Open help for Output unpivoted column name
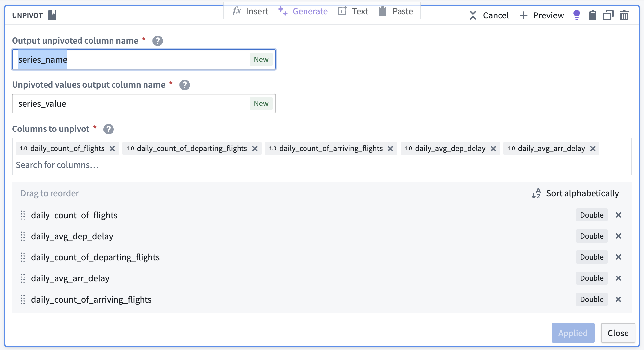The width and height of the screenshot is (644, 350). tap(158, 41)
